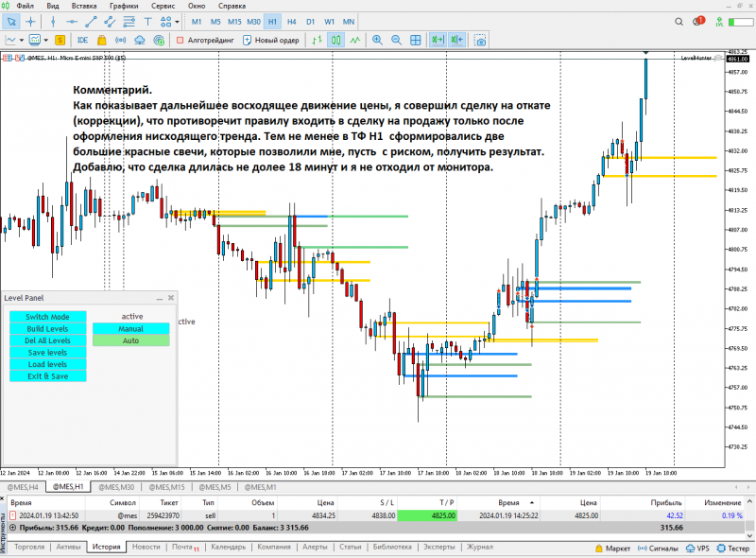Open the account notifications icon with badge
The height and width of the screenshot is (558, 756).
pos(698,21)
